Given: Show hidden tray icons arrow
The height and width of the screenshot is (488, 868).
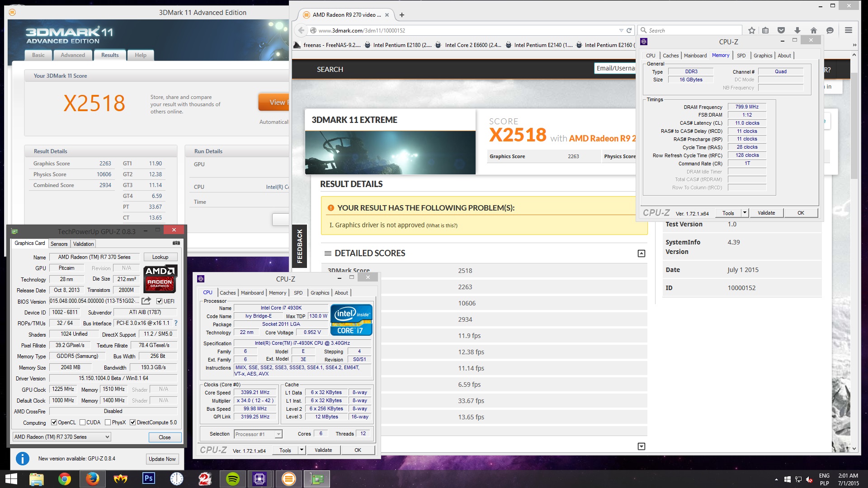Looking at the screenshot, I should pyautogui.click(x=776, y=479).
